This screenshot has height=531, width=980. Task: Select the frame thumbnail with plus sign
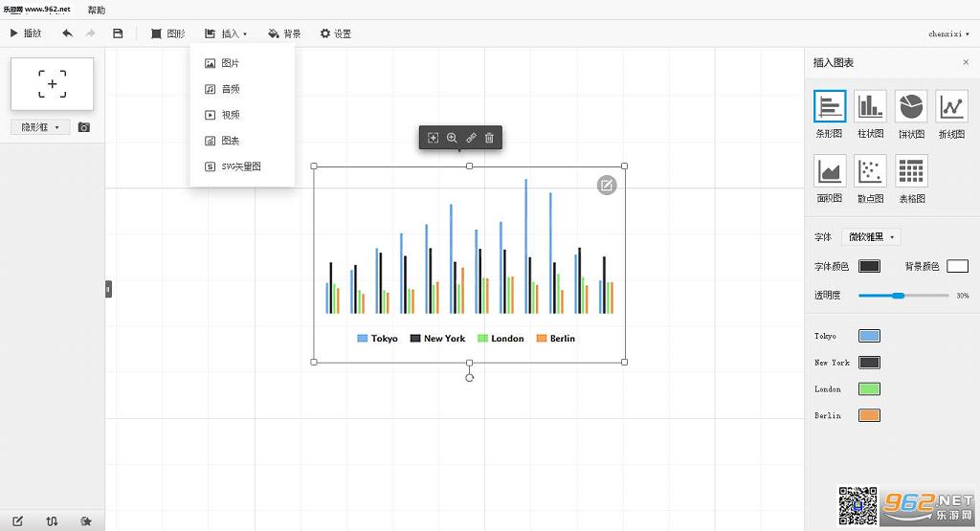(x=52, y=83)
